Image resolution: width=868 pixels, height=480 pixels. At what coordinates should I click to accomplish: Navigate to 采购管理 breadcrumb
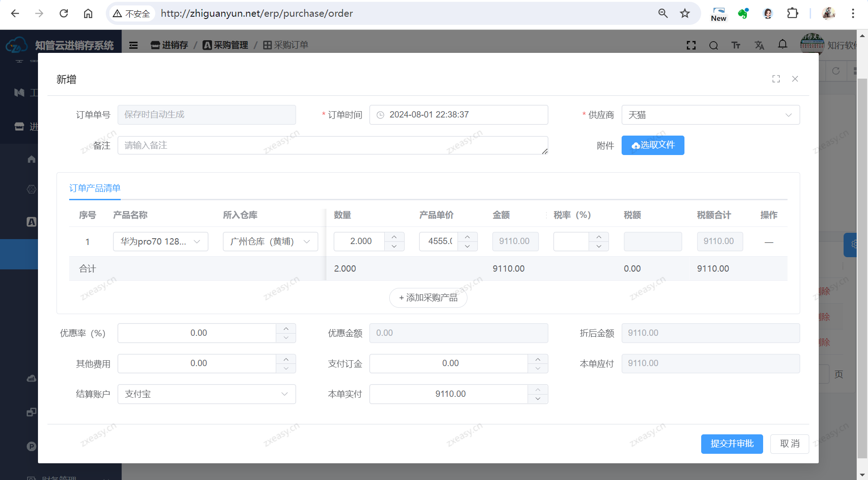point(226,45)
